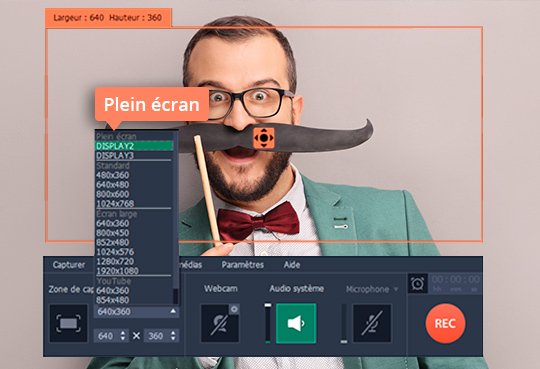Open the Paramètres menu
The height and width of the screenshot is (369, 540).
pos(243,265)
